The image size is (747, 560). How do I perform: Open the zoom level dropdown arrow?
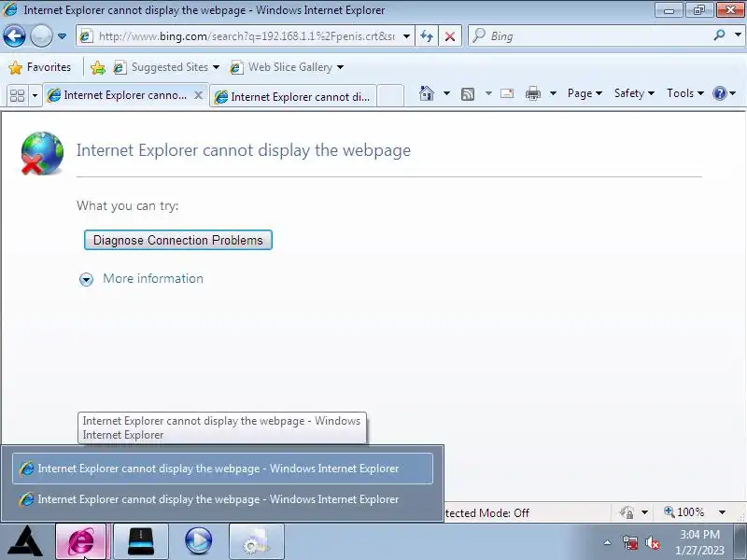(x=722, y=512)
